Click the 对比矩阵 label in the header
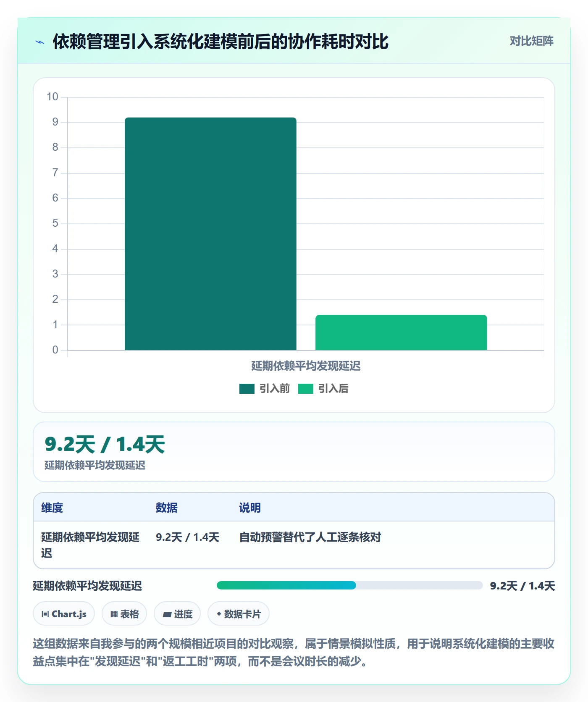 click(531, 41)
